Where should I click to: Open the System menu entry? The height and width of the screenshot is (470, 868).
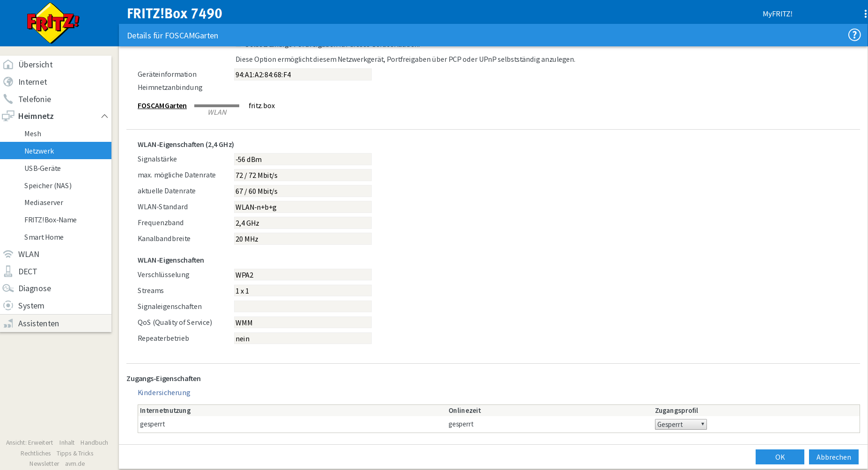[56, 306]
